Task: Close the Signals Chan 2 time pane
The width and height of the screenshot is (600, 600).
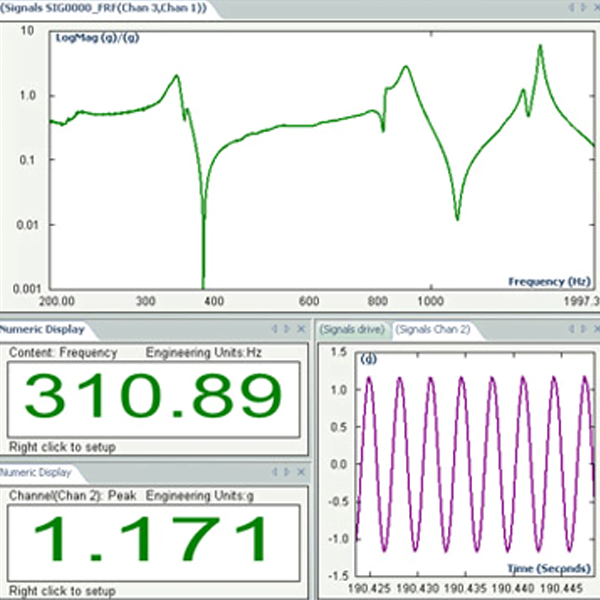Action: click(x=593, y=329)
